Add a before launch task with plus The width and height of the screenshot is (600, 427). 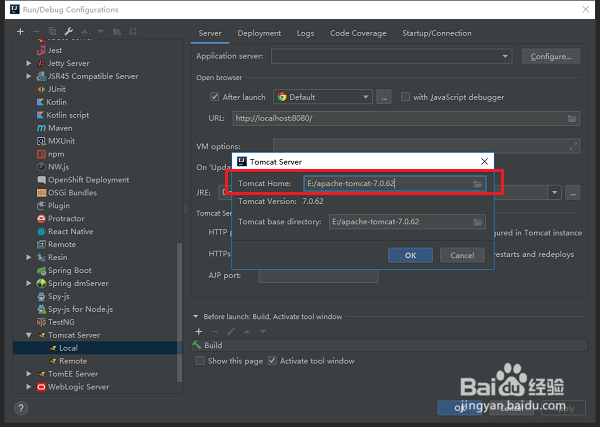pos(199,331)
